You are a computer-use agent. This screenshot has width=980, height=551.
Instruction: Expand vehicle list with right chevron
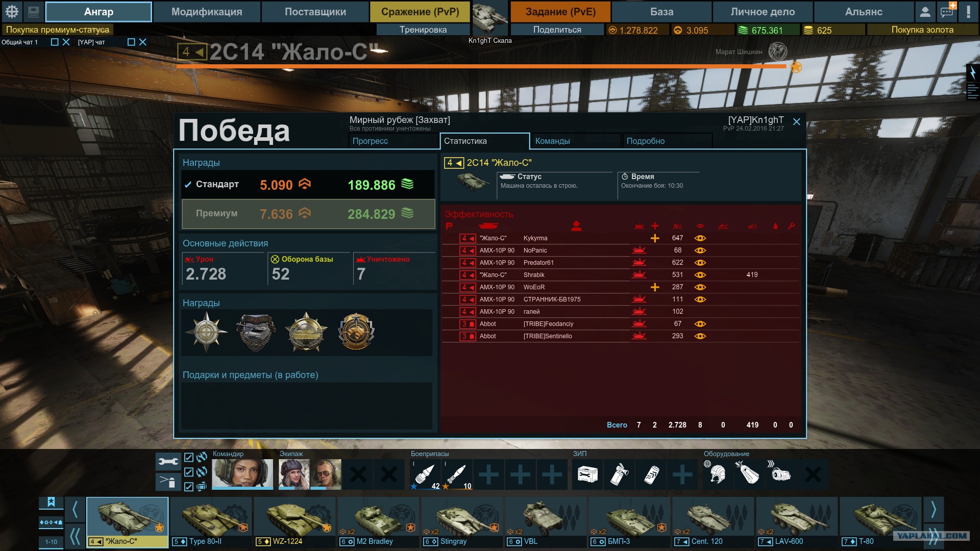(934, 509)
